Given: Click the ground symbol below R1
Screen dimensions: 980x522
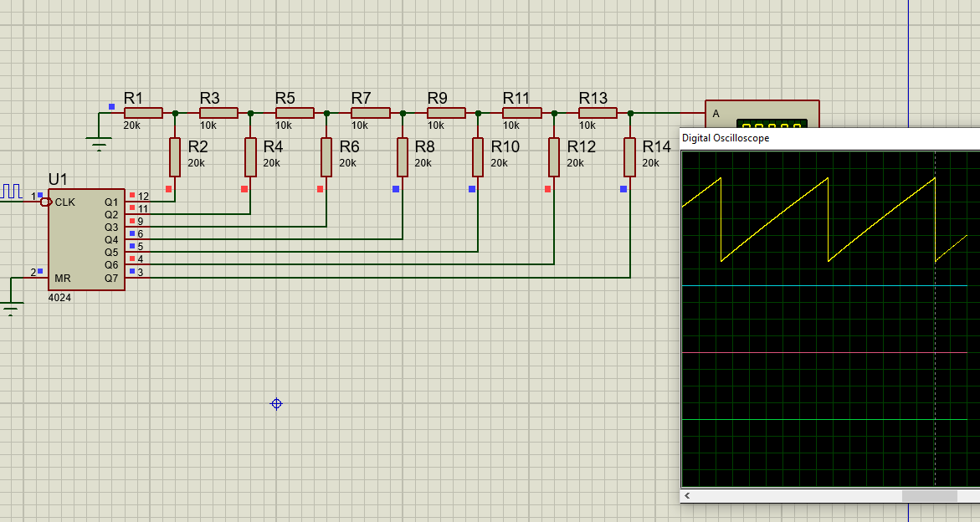Looking at the screenshot, I should tap(100, 145).
